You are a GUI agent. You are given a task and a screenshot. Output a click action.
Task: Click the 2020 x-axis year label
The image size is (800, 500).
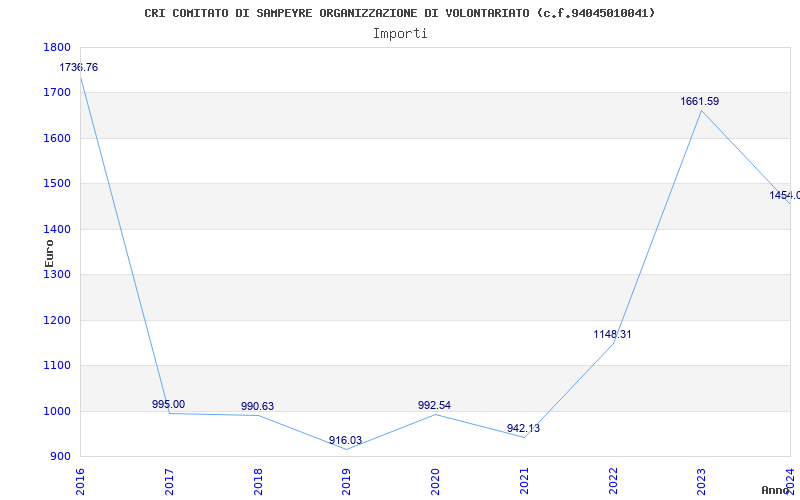(435, 482)
